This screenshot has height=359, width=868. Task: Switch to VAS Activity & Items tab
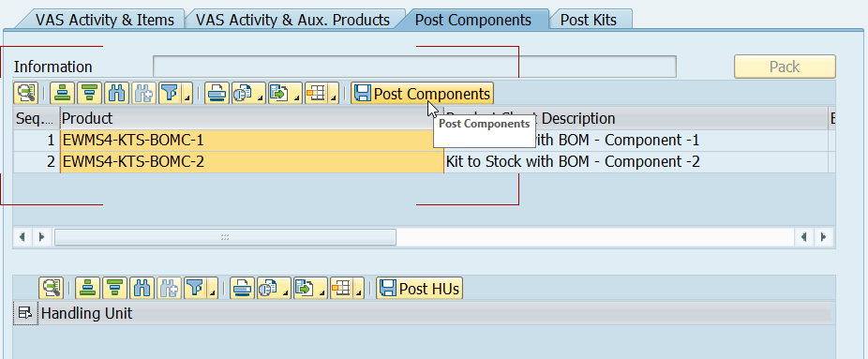[x=105, y=21]
